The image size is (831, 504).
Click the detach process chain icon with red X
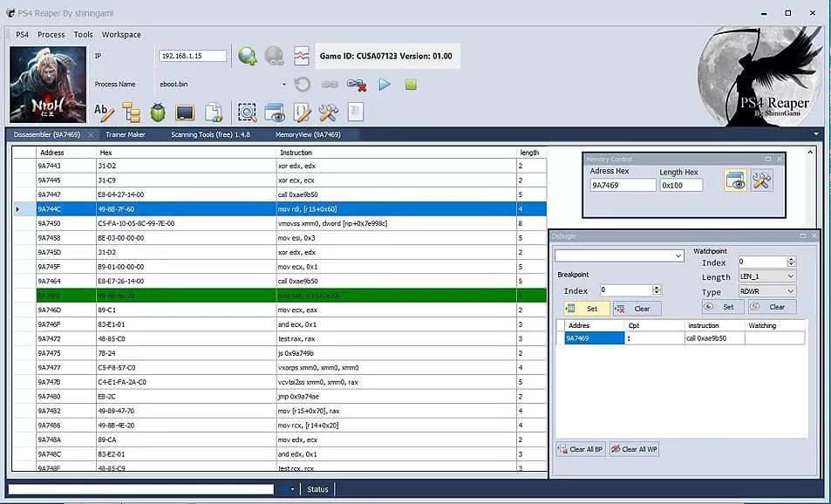357,85
